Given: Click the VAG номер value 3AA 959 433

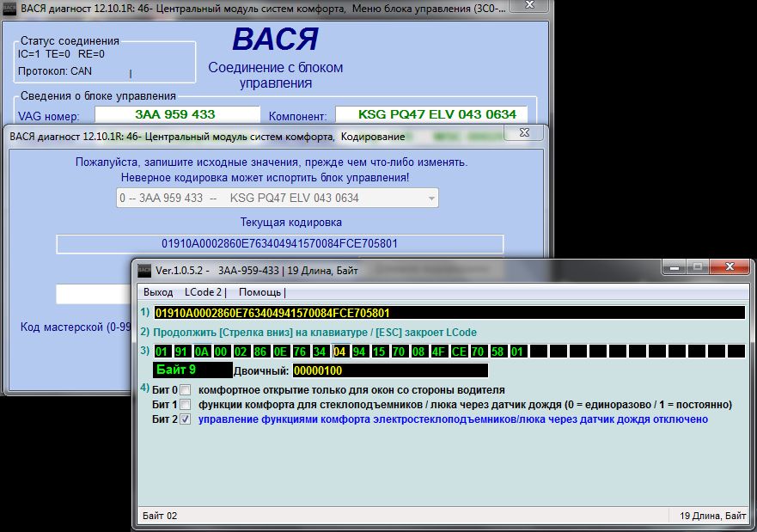Looking at the screenshot, I should [x=177, y=115].
